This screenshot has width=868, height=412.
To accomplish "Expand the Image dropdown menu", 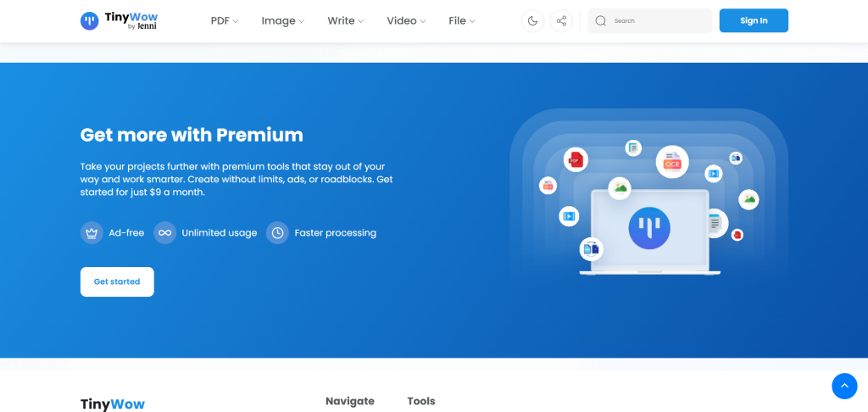I will [x=283, y=21].
